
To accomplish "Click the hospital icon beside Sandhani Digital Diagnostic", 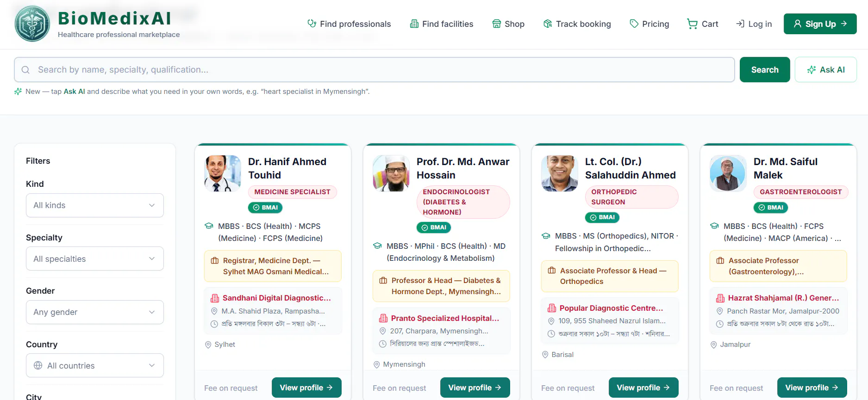I will pos(215,298).
